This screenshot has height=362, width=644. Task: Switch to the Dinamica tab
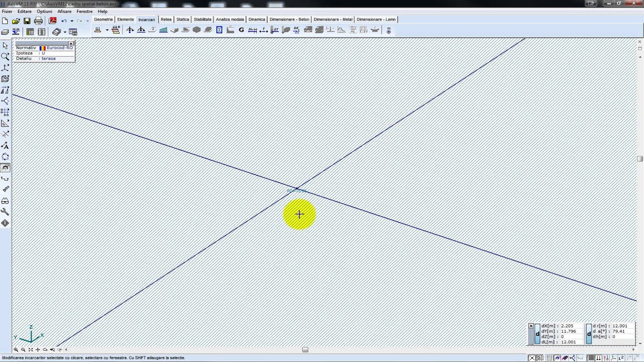tap(257, 19)
